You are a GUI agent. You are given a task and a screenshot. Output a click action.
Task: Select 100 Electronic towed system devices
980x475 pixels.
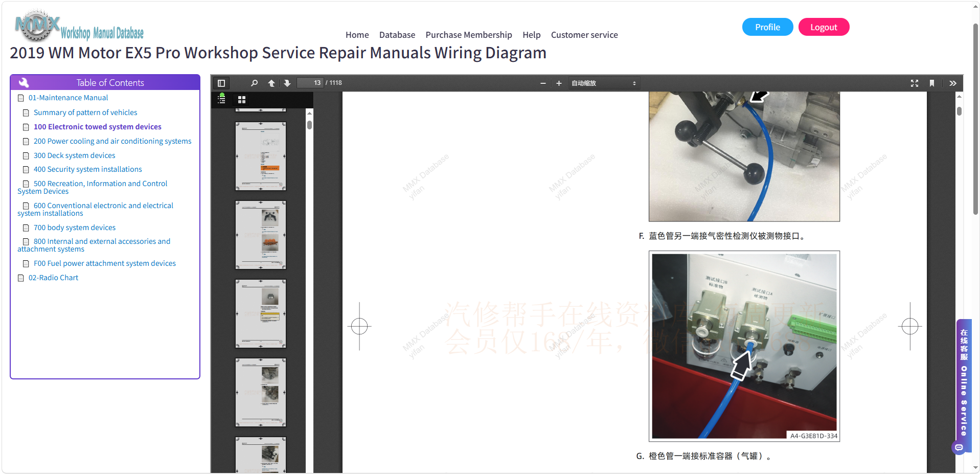pos(97,127)
